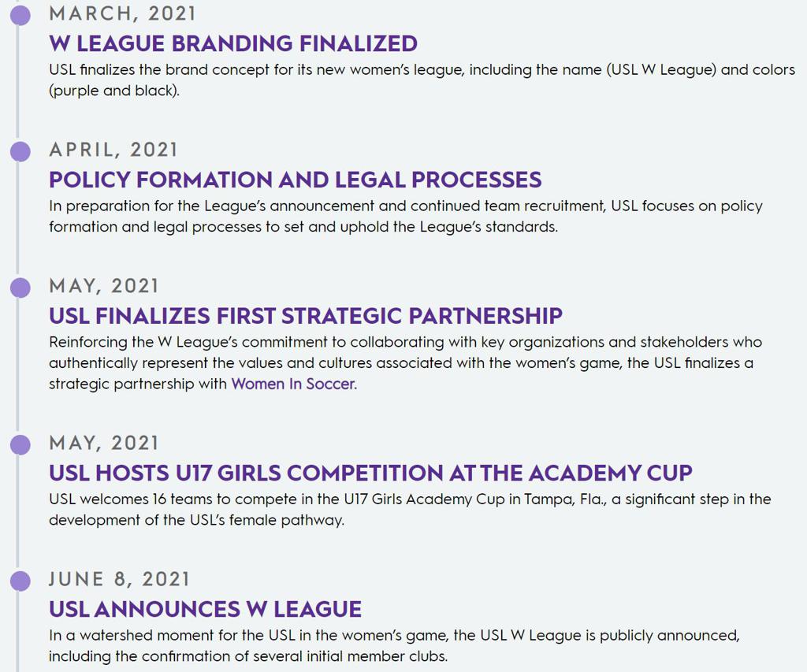The height and width of the screenshot is (672, 807).
Task: Select the USL Announces W League heading
Action: 205,609
